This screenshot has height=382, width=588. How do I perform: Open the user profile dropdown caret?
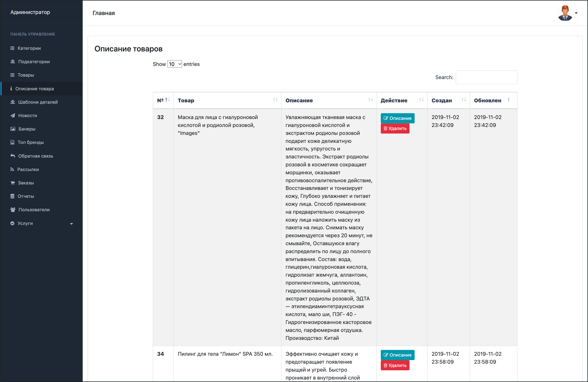pos(576,13)
